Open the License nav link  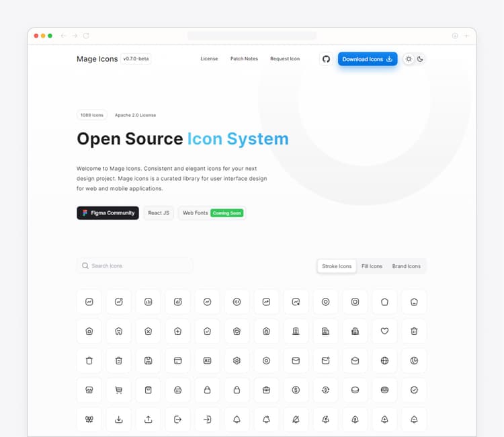209,59
